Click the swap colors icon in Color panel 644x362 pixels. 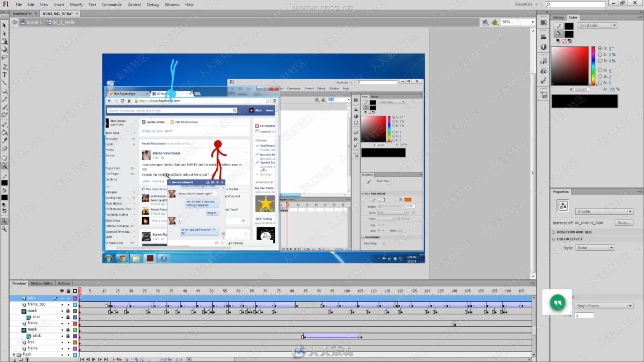570,41
